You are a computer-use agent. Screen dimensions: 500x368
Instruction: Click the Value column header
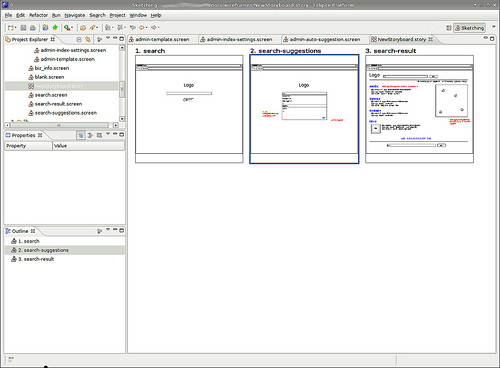[89, 146]
